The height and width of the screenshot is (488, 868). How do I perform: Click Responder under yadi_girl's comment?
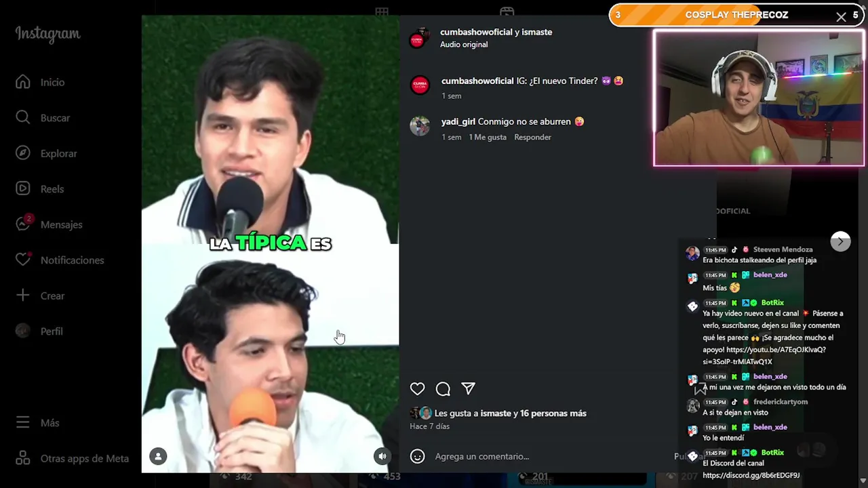(532, 137)
